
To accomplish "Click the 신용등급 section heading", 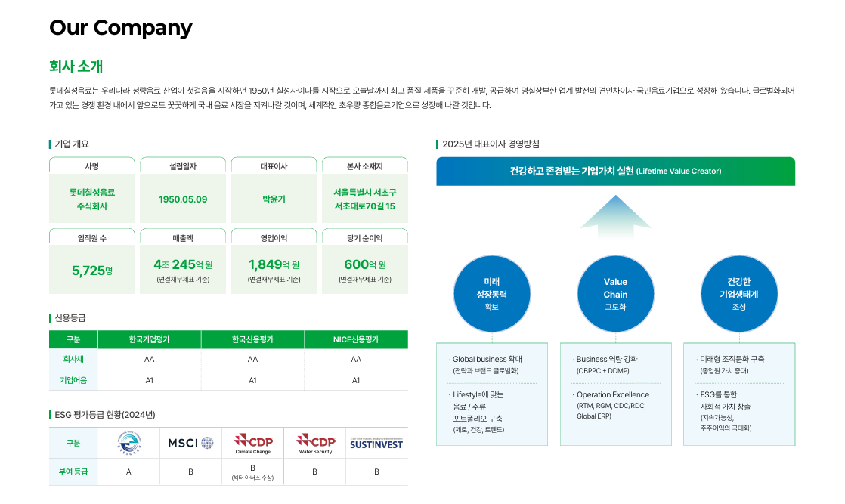I will [70, 318].
